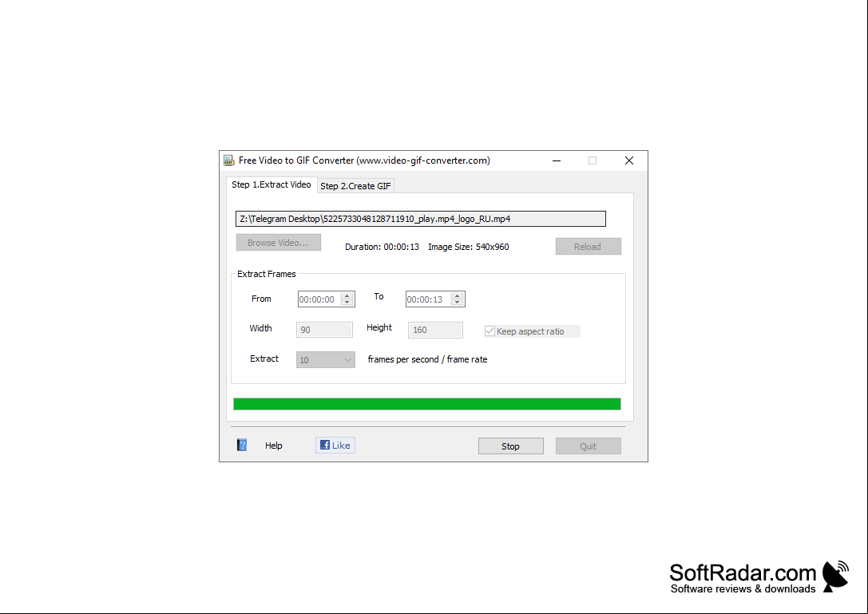Click the Height field showing 160

(435, 330)
